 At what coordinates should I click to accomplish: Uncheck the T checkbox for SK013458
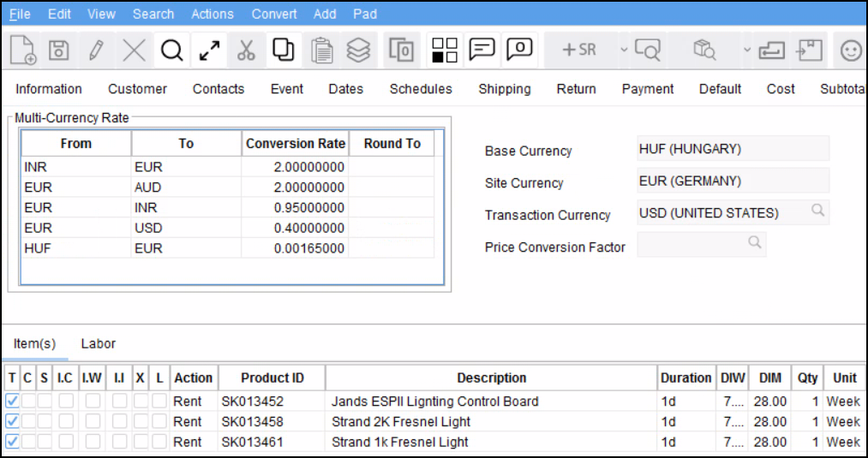[x=12, y=421]
